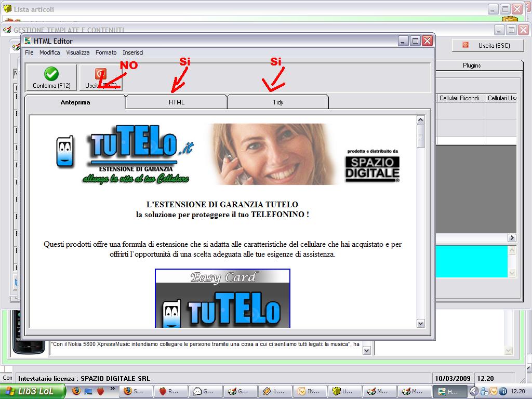Click the Gestione Template window title icon
This screenshot has height=399, width=532.
[x=7, y=30]
